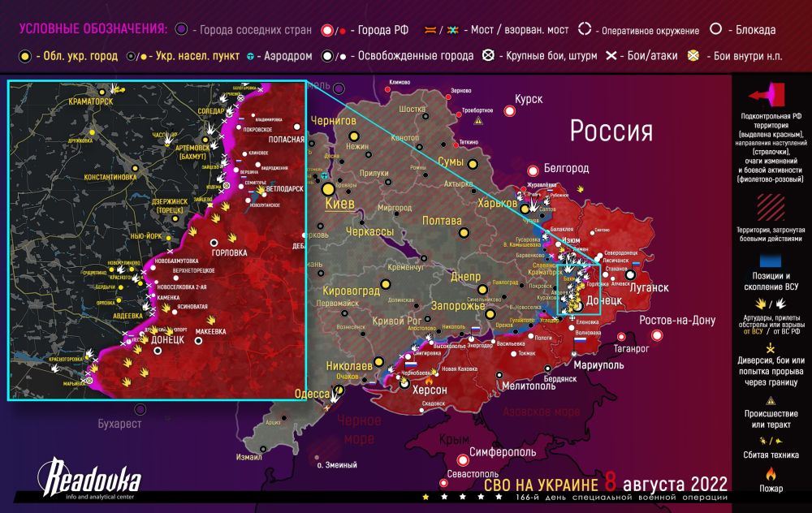Click the Донецк label on main map
812x513 pixels.
coord(604,301)
